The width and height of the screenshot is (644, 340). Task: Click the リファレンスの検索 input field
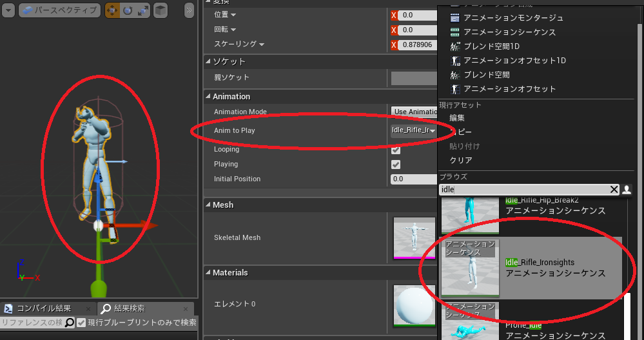coord(33,323)
